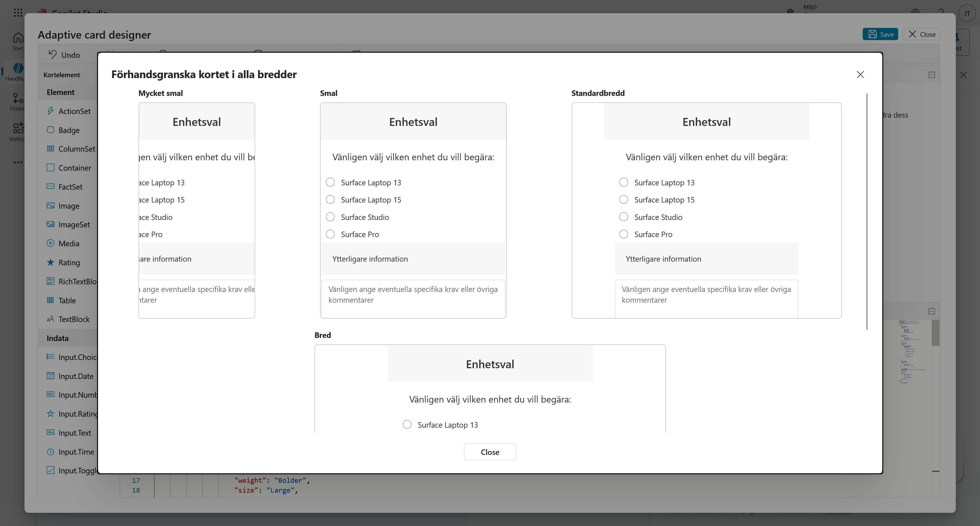980x526 pixels.
Task: Open the JT user account avatar
Action: (x=967, y=13)
